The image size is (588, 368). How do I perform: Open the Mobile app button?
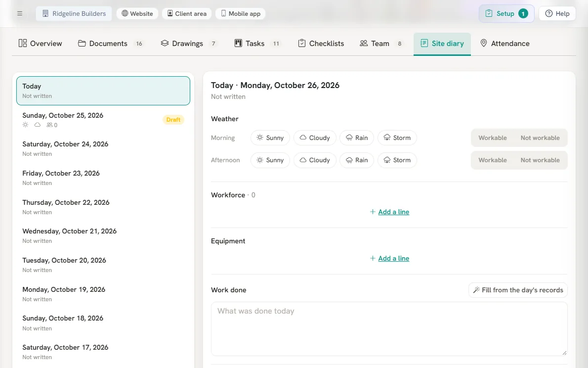coord(240,13)
